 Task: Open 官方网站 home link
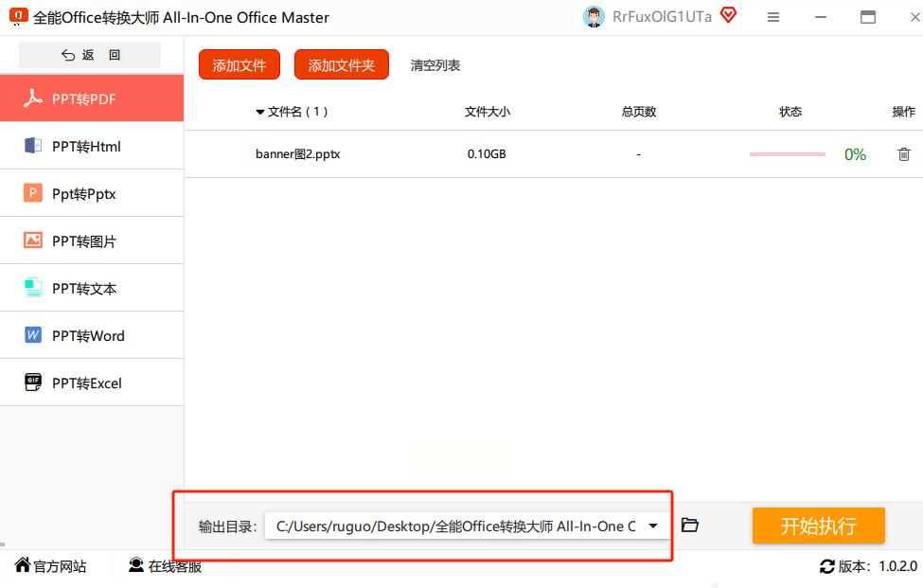click(51, 566)
